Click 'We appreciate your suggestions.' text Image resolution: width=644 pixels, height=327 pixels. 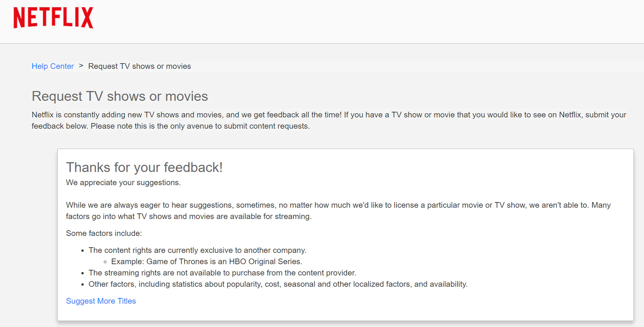pyautogui.click(x=123, y=183)
